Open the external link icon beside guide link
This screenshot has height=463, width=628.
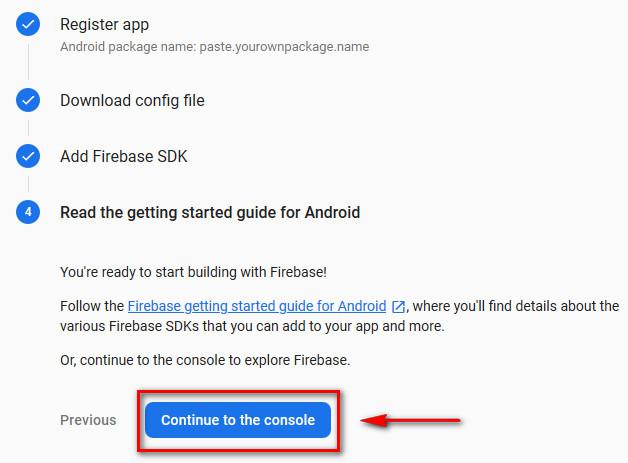(398, 307)
